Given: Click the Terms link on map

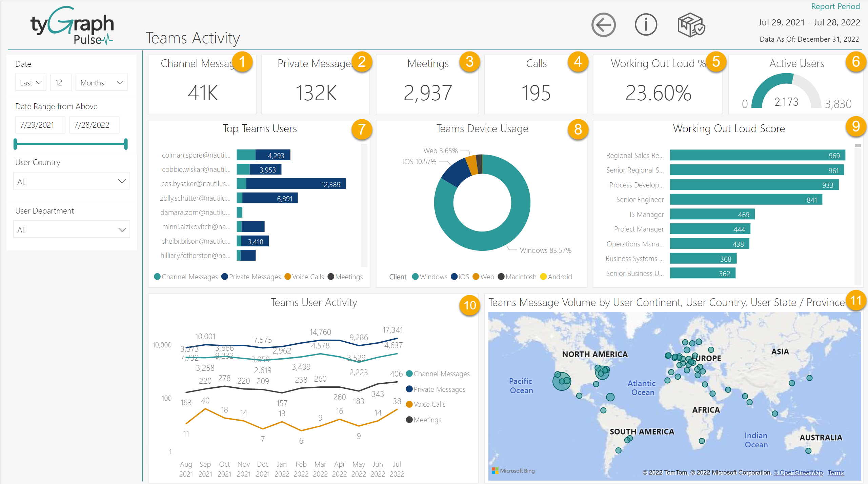Looking at the screenshot, I should coord(835,472).
